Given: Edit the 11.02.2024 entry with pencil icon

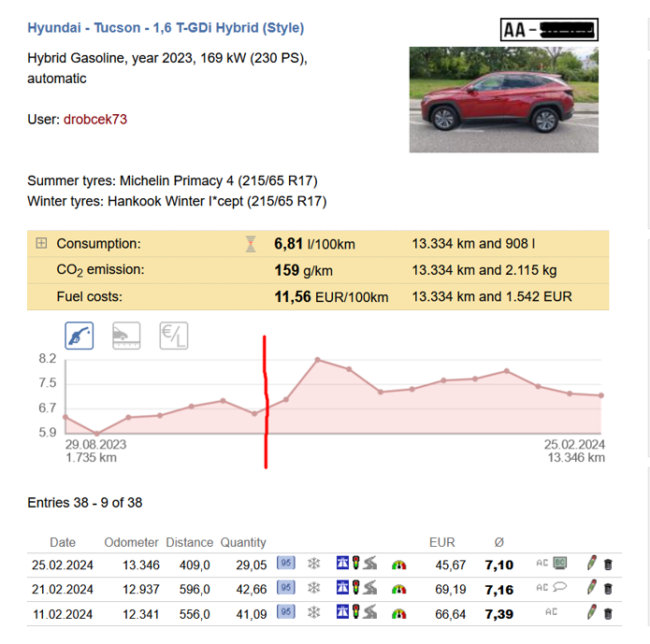Looking at the screenshot, I should pos(592,612).
